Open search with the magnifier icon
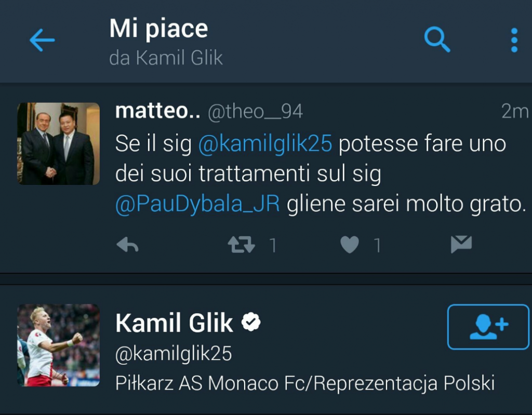Image resolution: width=532 pixels, height=415 pixels. point(437,40)
